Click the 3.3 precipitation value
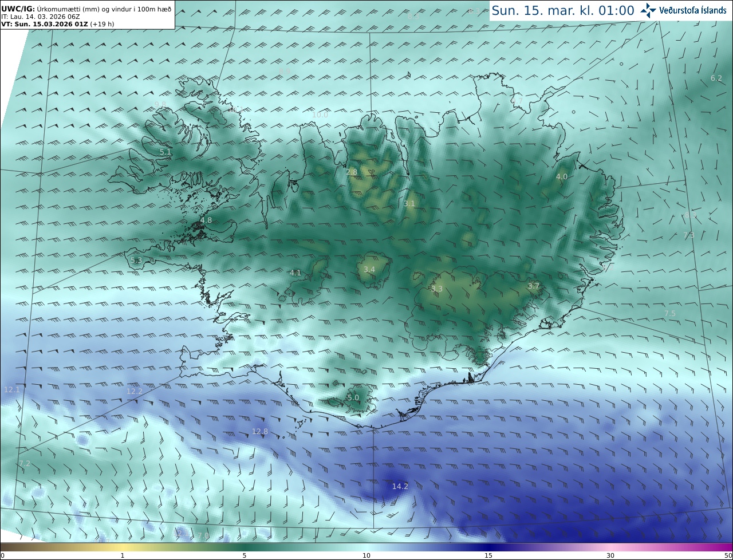This screenshot has height=560, width=733. 437,289
